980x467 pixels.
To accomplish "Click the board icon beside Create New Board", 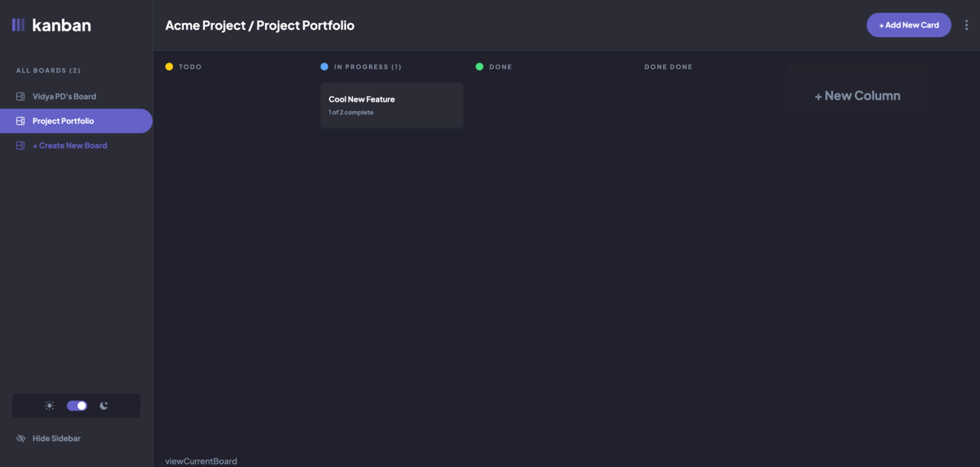I will click(21, 145).
